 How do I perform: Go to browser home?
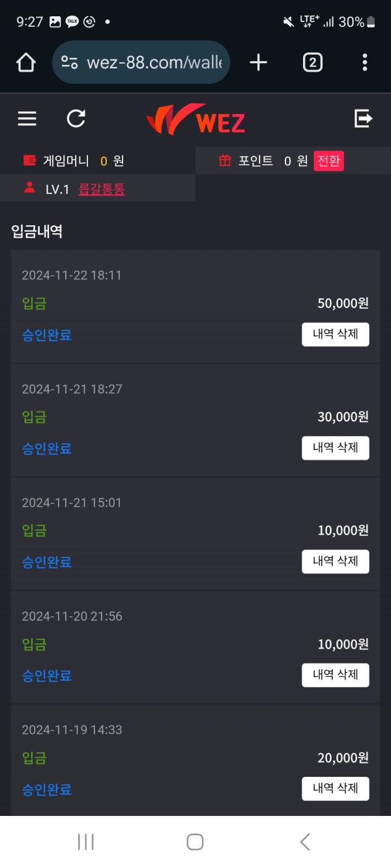[x=25, y=63]
